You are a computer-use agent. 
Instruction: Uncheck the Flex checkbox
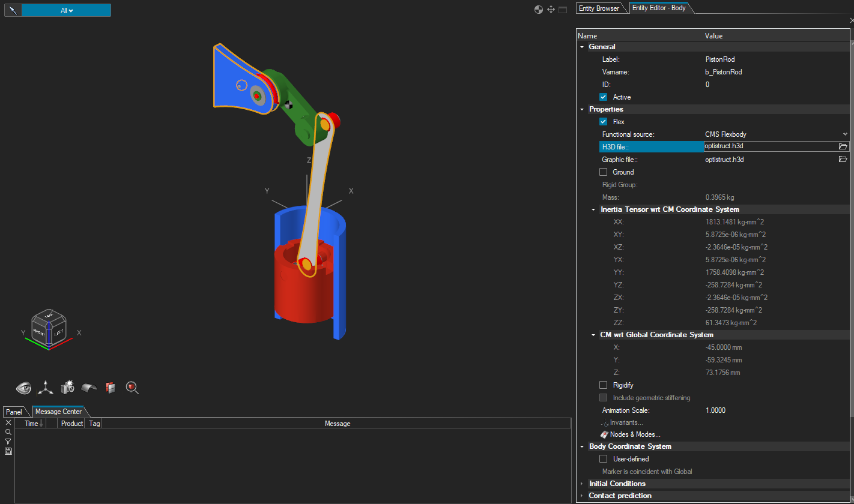pos(604,122)
